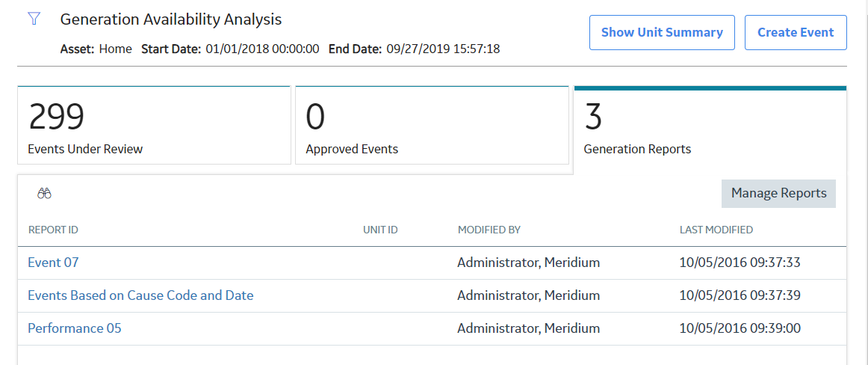The width and height of the screenshot is (868, 365).
Task: Open the Performance 05 report link
Action: (x=74, y=328)
